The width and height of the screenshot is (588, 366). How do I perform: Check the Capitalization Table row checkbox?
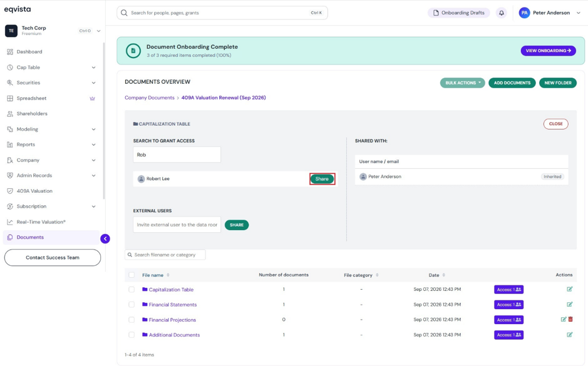click(x=132, y=290)
